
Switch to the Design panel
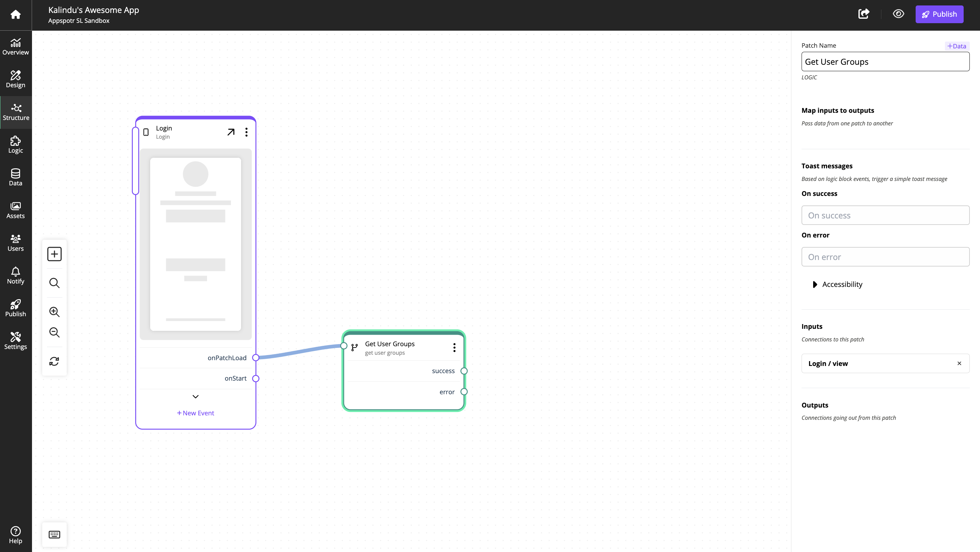point(15,79)
